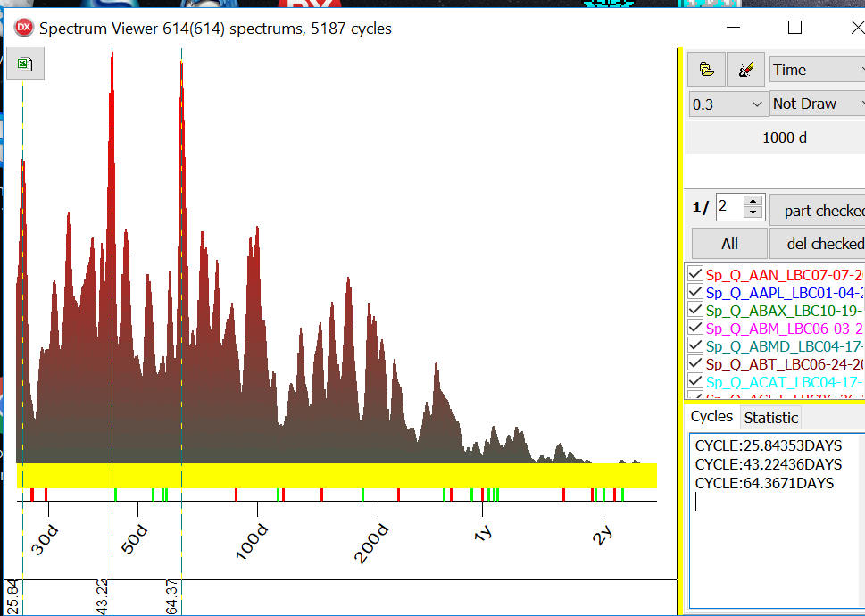Click the Excel export icon
Viewport: 865px width, 616px height.
tap(25, 64)
